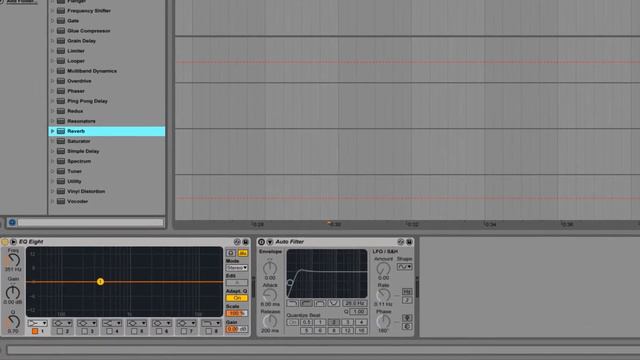
Task: Select Glue Compressor in the browser list
Action: point(89,31)
